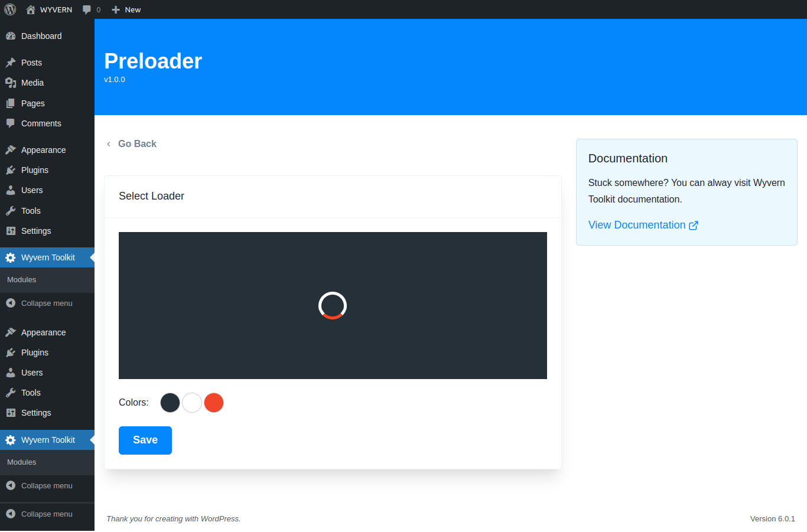Click the 'Preloader' page title
Screen dimensions: 807x532
tap(153, 61)
